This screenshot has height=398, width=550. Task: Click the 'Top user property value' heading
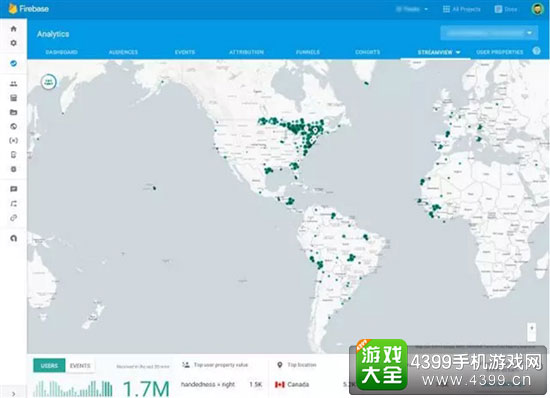click(221, 365)
